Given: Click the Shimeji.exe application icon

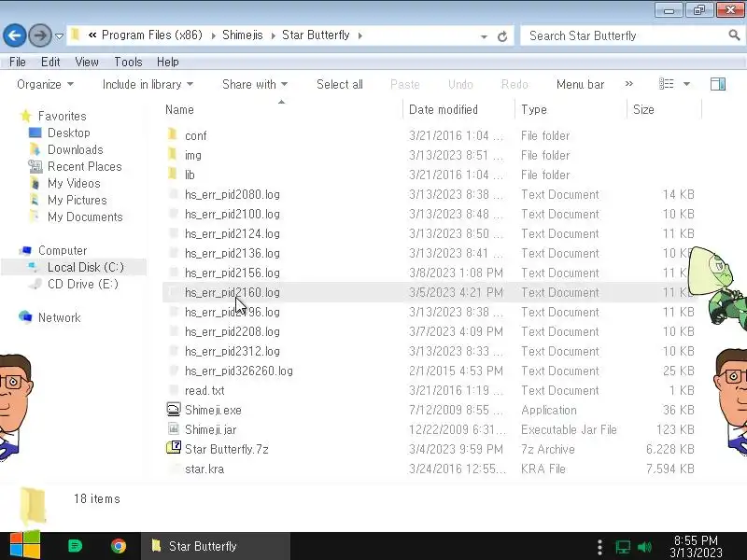Looking at the screenshot, I should tap(174, 409).
